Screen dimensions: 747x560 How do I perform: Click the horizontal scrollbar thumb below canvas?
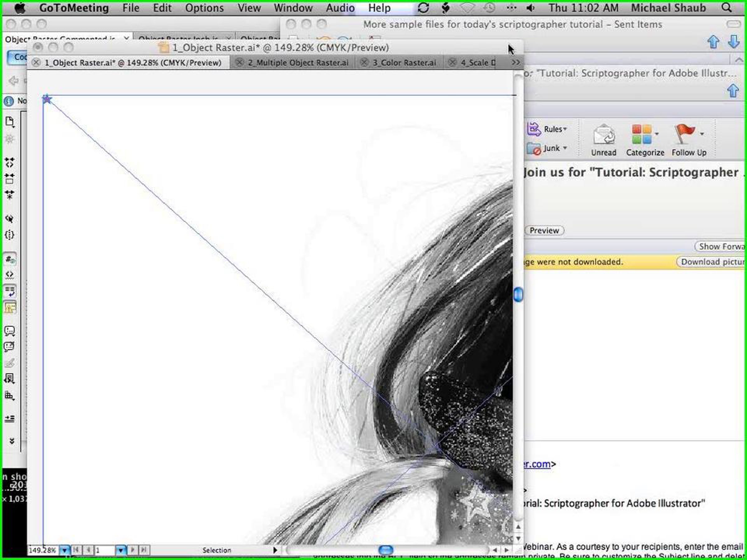386,550
